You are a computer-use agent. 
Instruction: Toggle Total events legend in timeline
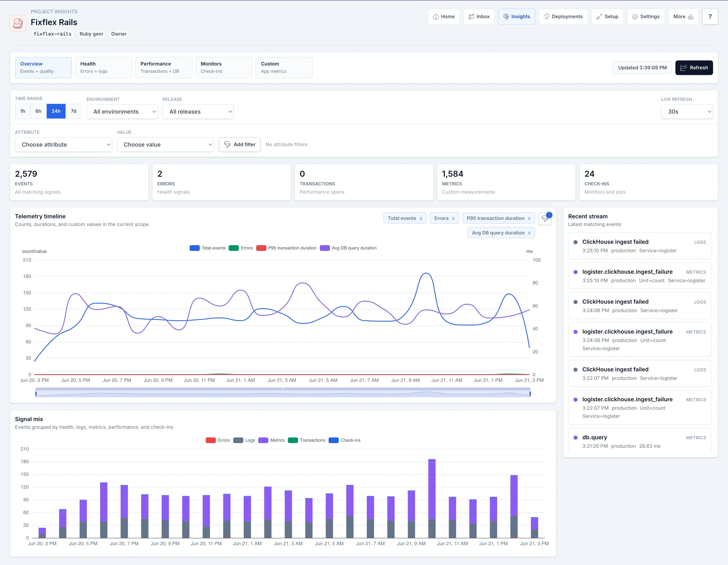point(207,248)
